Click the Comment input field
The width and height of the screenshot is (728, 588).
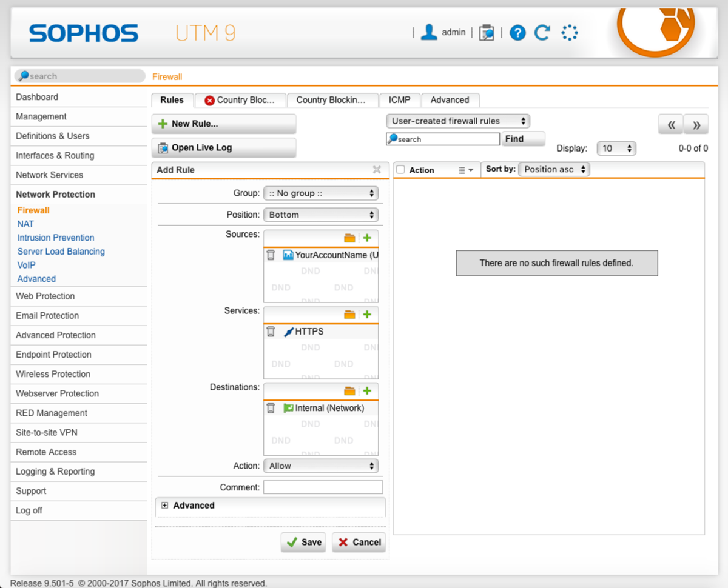(x=323, y=487)
